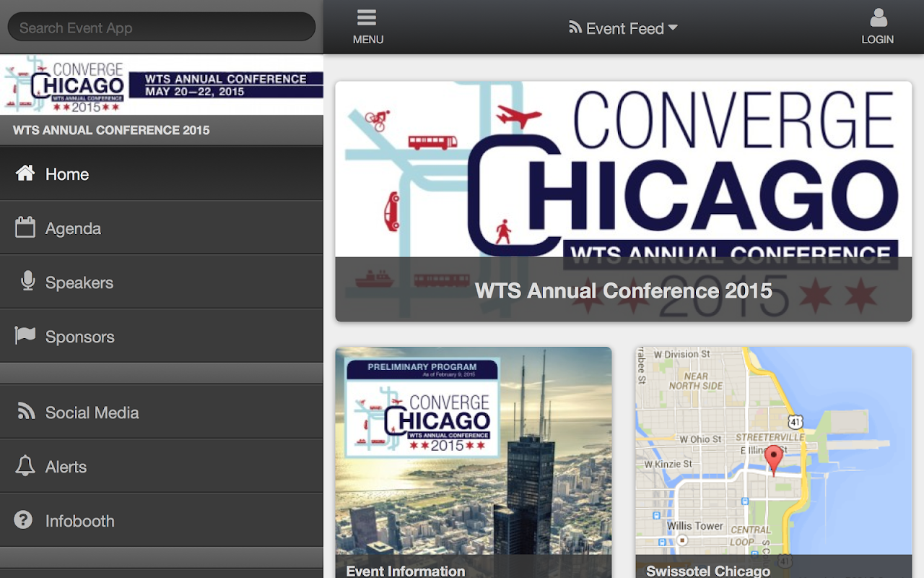This screenshot has height=578, width=924.
Task: Click the LOGIN text label
Action: click(x=878, y=40)
